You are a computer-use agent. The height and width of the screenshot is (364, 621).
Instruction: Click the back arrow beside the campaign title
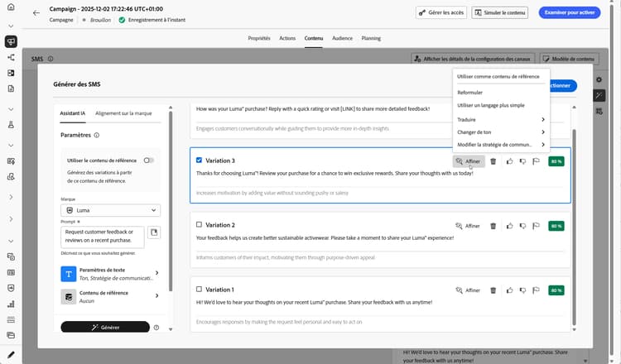click(x=36, y=13)
